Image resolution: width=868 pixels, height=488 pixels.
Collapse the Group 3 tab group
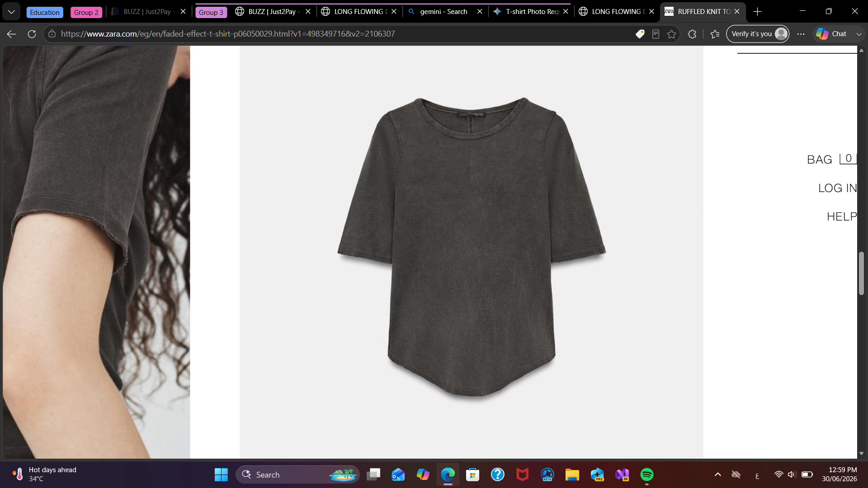click(211, 12)
